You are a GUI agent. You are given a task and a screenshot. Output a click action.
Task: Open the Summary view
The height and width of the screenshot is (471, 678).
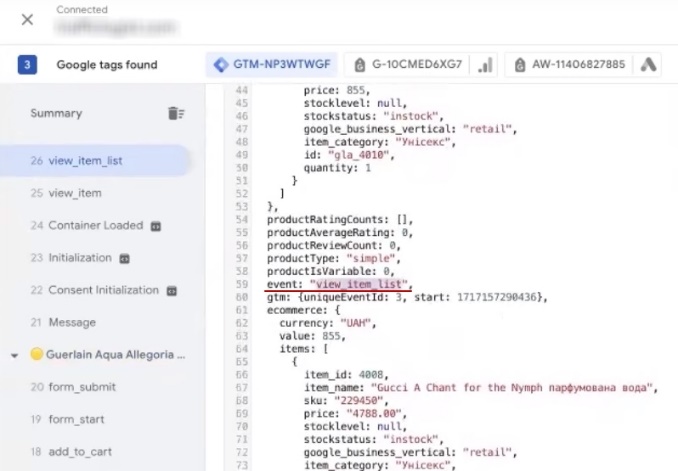56,114
